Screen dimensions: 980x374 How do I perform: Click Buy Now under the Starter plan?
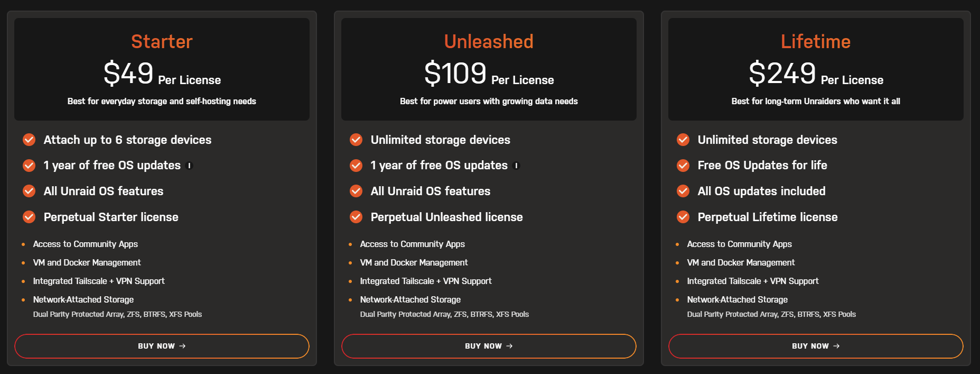pos(162,346)
